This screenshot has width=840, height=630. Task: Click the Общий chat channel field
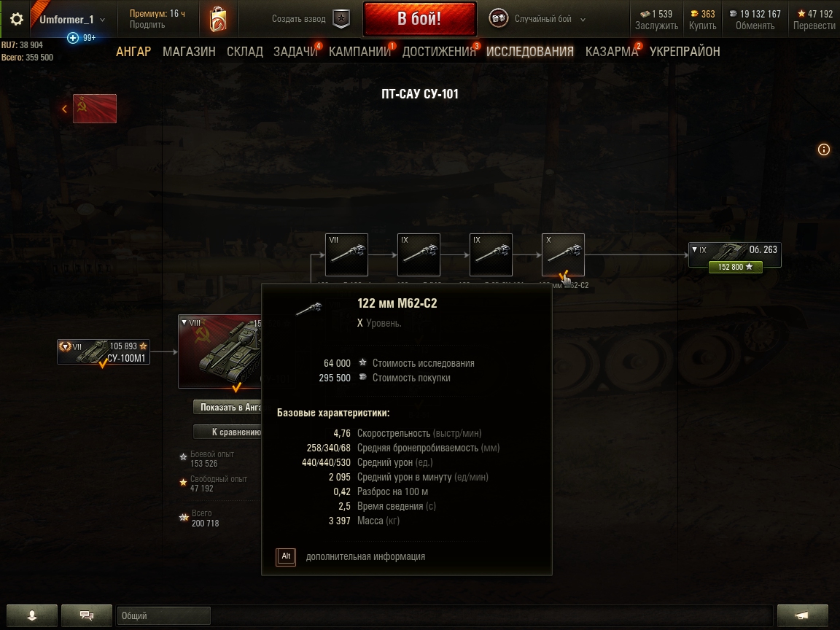pyautogui.click(x=163, y=615)
